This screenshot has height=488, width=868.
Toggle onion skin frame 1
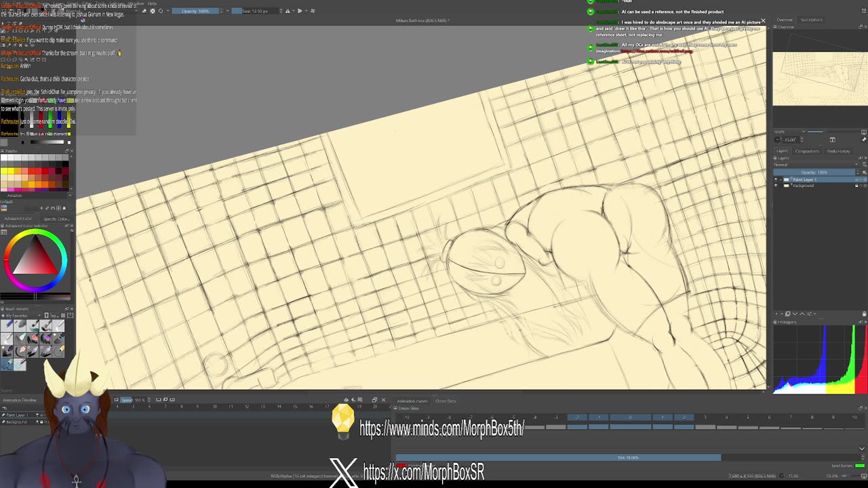pyautogui.click(x=663, y=418)
